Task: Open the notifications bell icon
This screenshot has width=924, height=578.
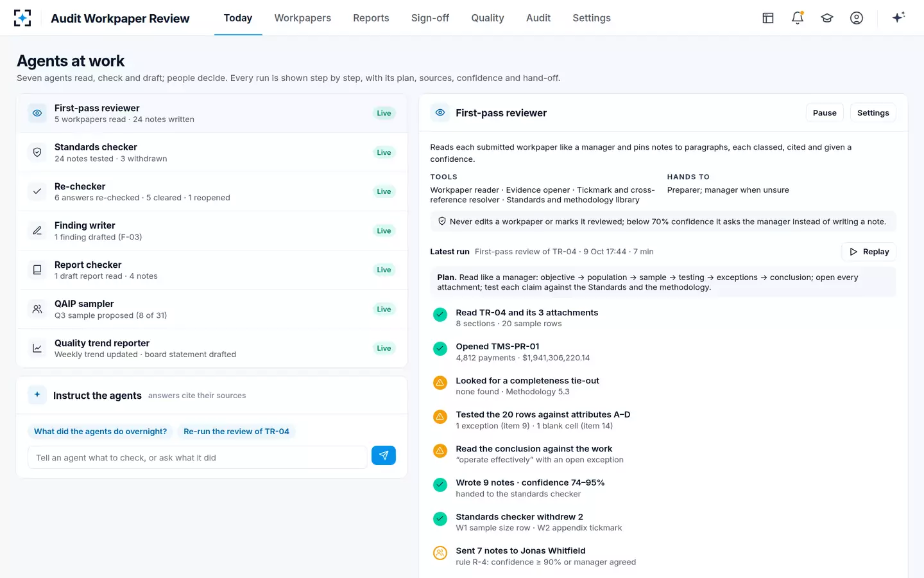Action: 798,18
